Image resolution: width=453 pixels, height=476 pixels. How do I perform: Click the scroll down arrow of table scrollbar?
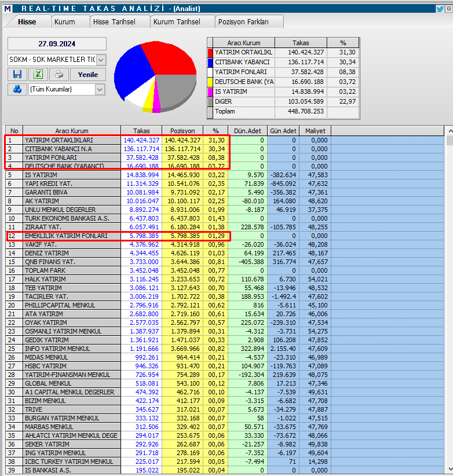pyautogui.click(x=450, y=469)
